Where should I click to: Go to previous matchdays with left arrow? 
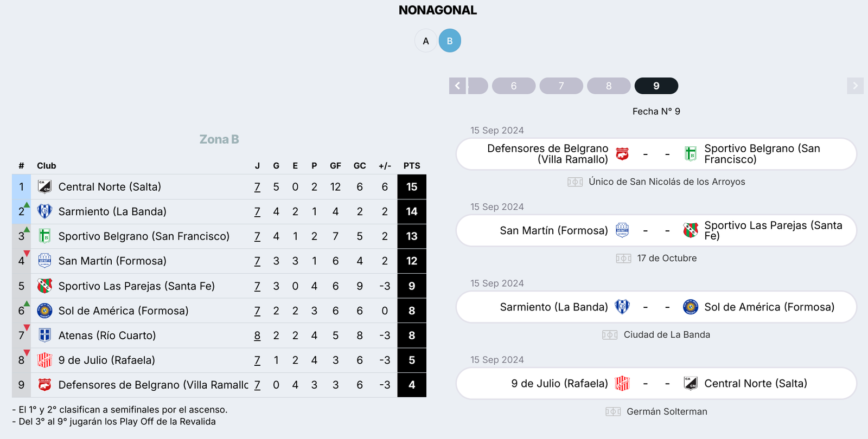coord(457,86)
